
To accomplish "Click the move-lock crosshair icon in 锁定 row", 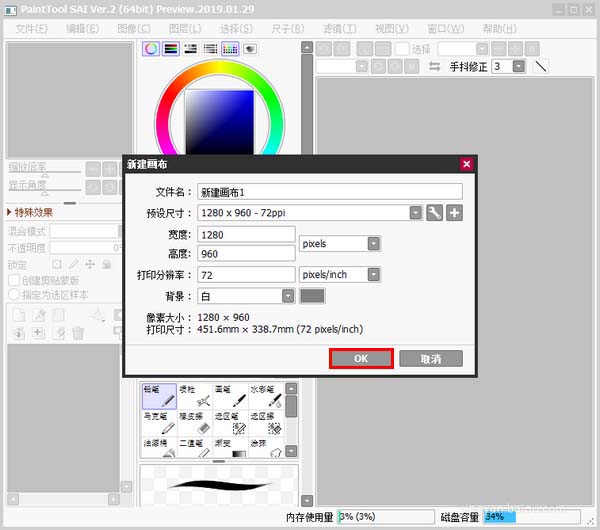I will coord(90,264).
